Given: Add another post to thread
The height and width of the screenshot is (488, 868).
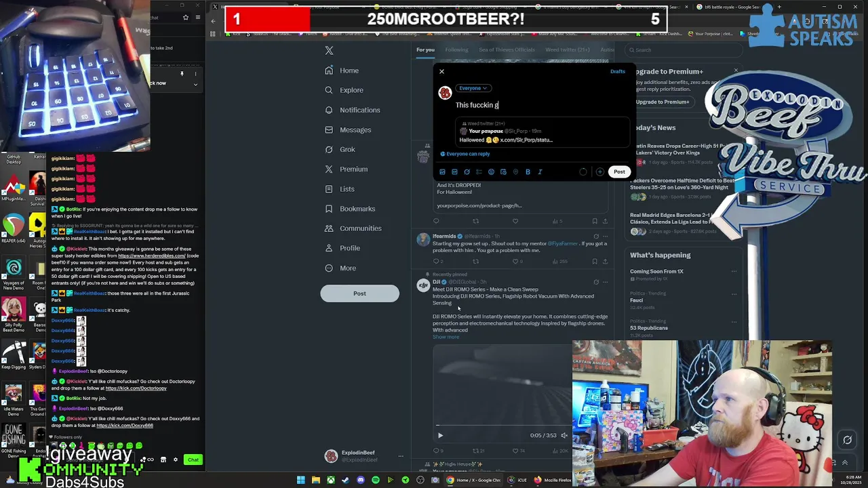Looking at the screenshot, I should pos(599,172).
